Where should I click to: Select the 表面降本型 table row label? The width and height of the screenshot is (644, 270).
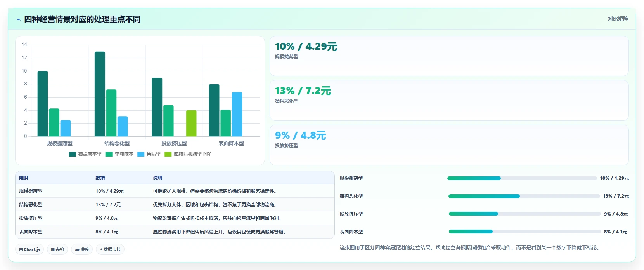point(31,232)
